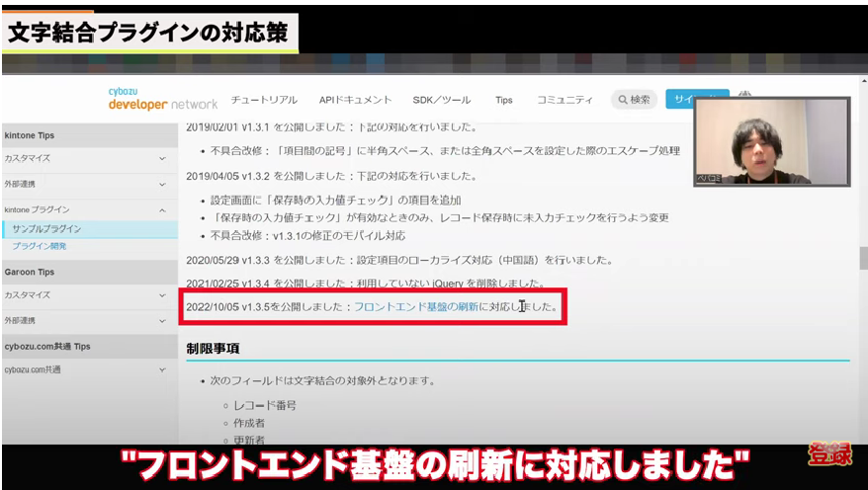Click the magnifier icon in 検索
Screen dimensions: 868x490
tap(623, 100)
